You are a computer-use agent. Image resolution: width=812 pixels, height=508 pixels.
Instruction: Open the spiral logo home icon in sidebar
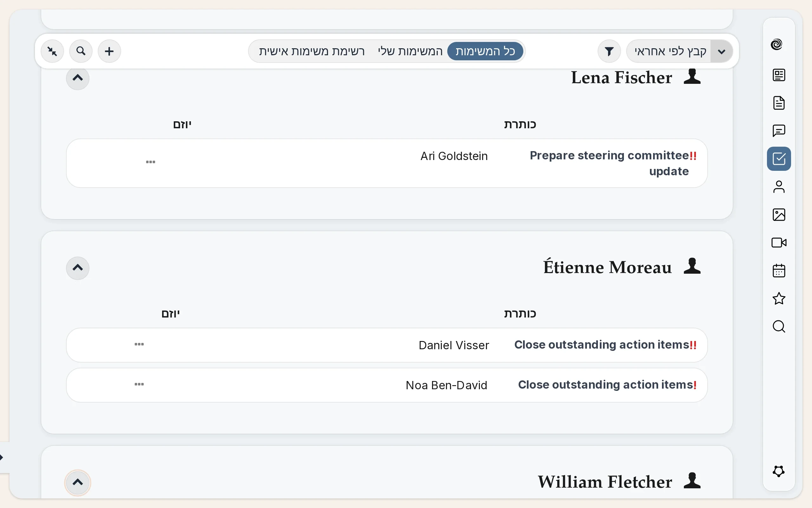coord(776,44)
